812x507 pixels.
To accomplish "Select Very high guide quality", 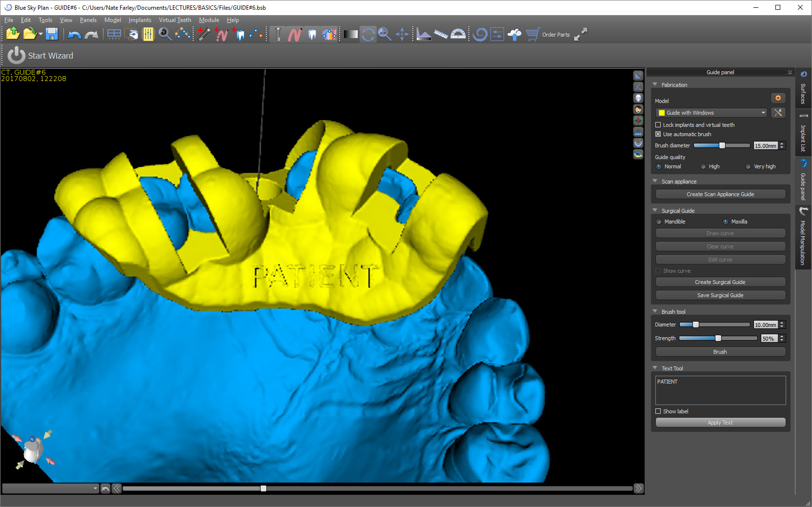I will (748, 166).
